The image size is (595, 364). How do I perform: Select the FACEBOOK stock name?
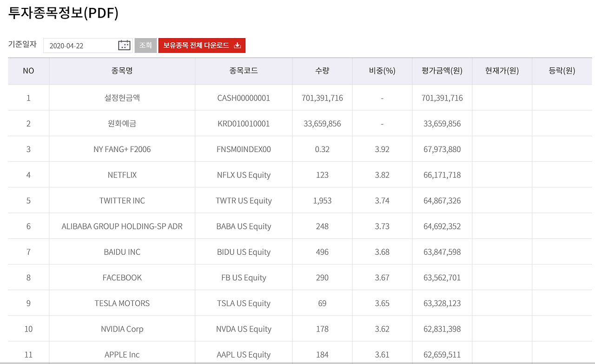click(x=122, y=278)
